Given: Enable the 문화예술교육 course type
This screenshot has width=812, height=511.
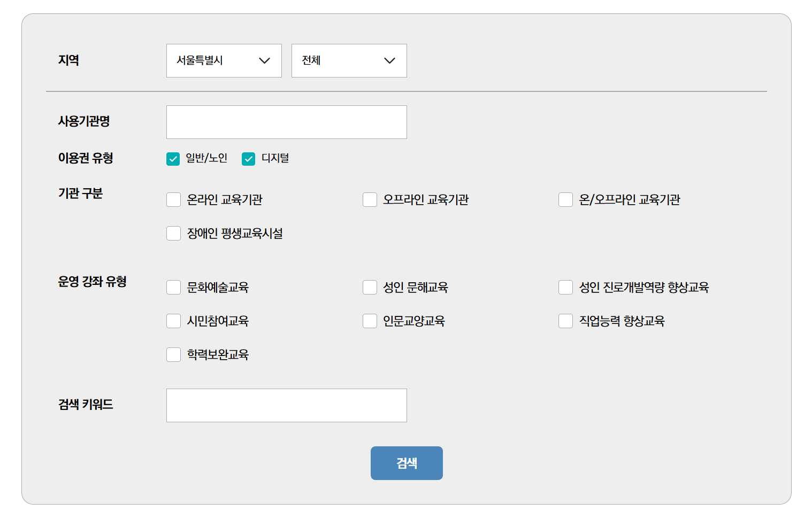Looking at the screenshot, I should click(173, 287).
